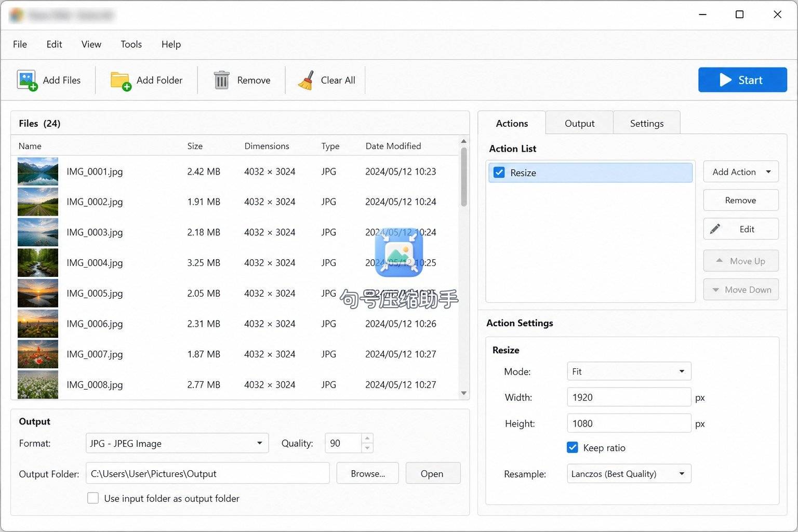Open the output Format dropdown

coord(177,443)
